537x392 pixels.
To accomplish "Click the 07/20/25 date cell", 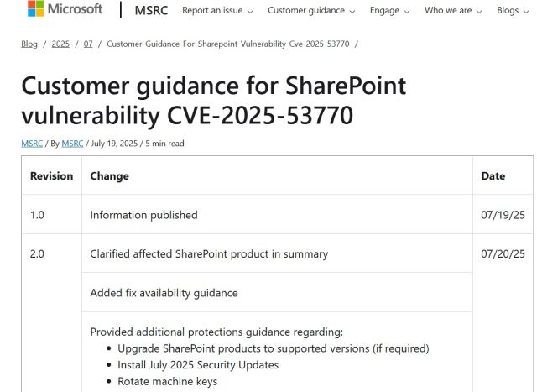I will pos(503,253).
